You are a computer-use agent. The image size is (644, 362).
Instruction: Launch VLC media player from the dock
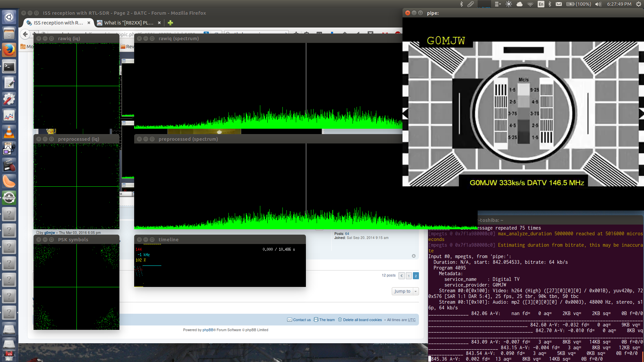pyautogui.click(x=9, y=132)
